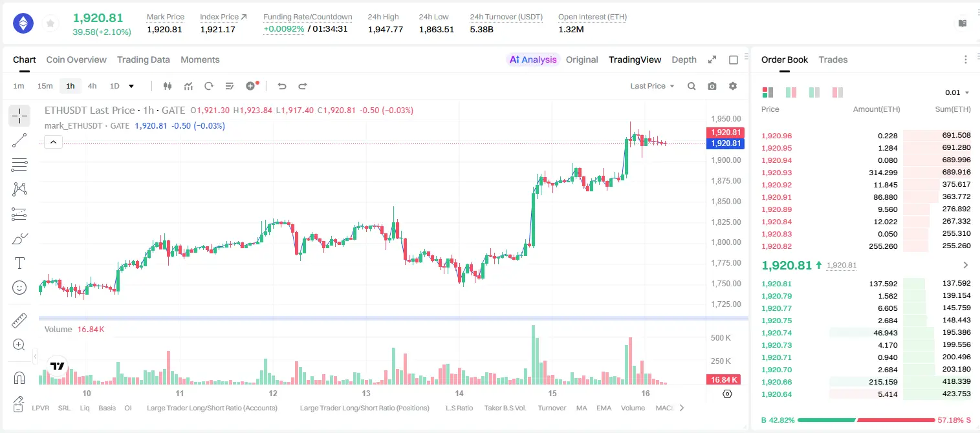Click the buy/sell ratio bar
The image size is (980, 433).
[x=866, y=420]
